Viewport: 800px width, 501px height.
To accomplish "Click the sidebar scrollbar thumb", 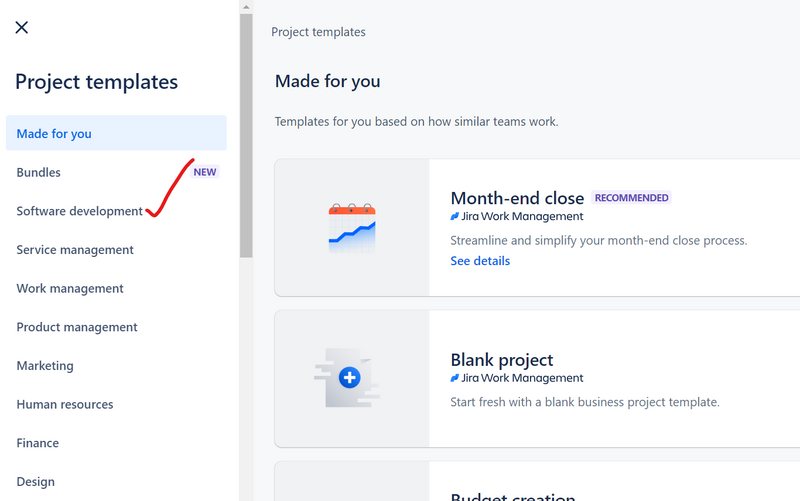I will click(246, 136).
